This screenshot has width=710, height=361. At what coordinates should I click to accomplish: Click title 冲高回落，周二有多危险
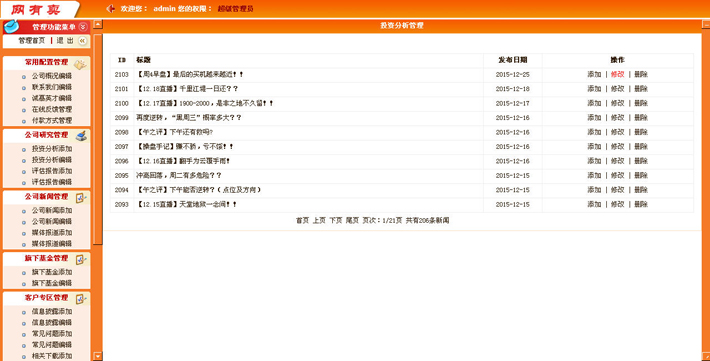click(x=179, y=175)
